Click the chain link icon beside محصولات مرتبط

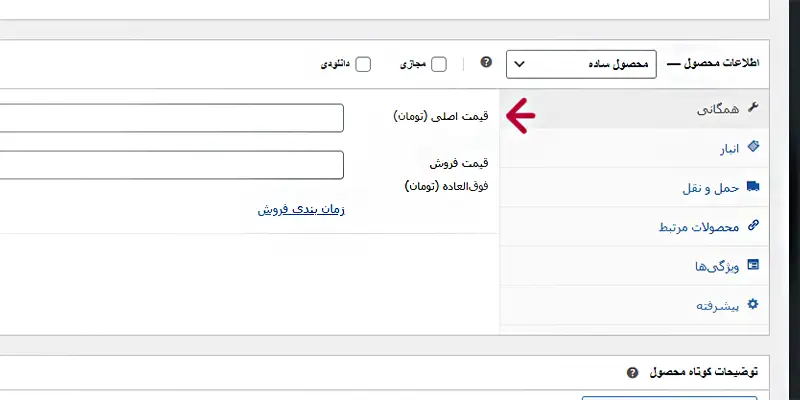(753, 226)
